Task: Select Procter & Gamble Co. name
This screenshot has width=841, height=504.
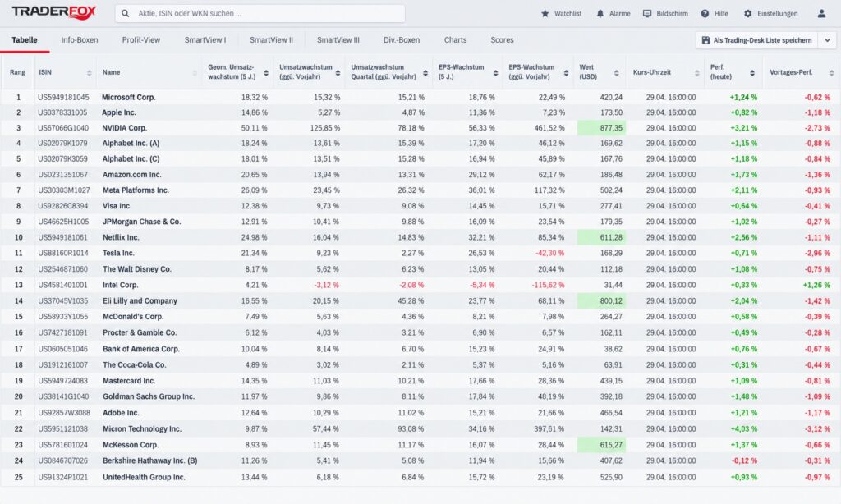Action: tap(140, 333)
